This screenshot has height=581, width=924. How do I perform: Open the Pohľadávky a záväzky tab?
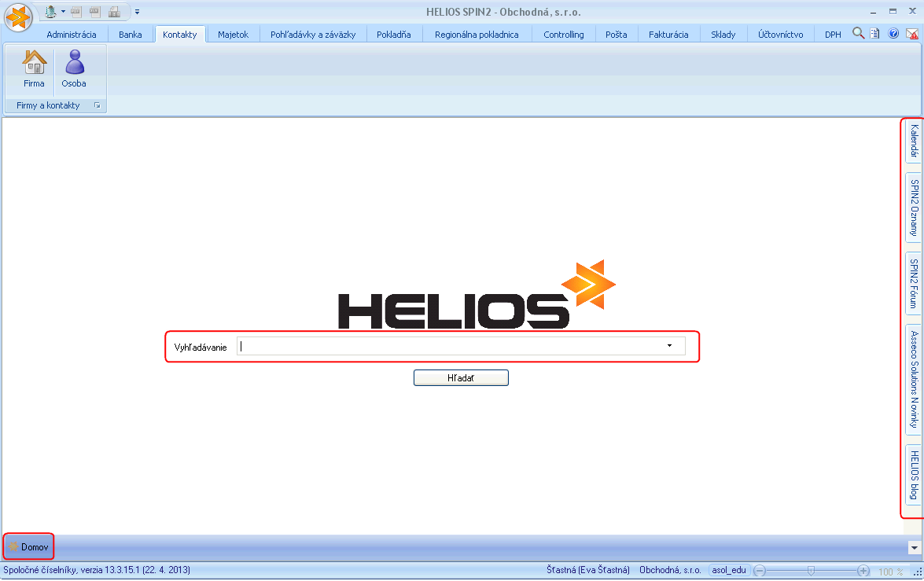click(313, 34)
